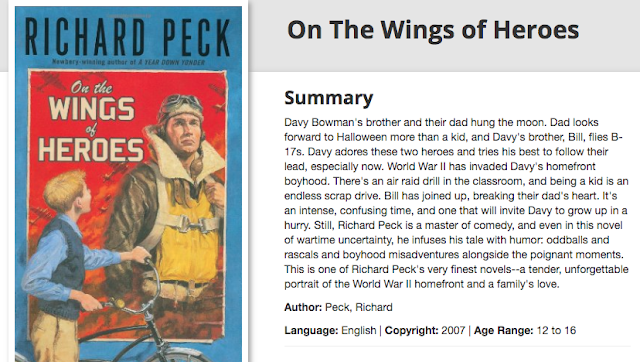This screenshot has width=640, height=362.
Task: Select the Summary heading
Action: [x=329, y=98]
